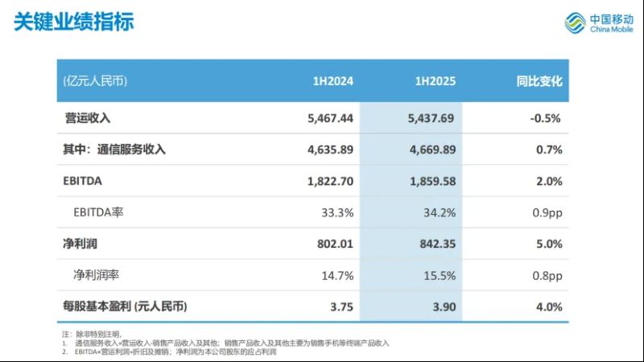Click the 5,467.44 revenue value
Screen dimensions: 644x362
[330, 118]
